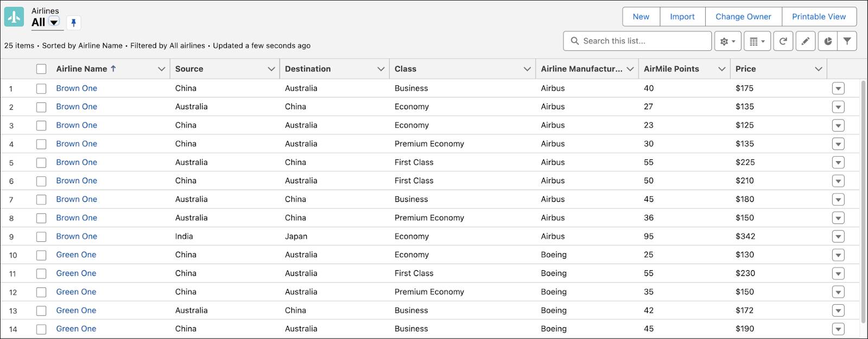Open AirMile Points column menu
The height and width of the screenshot is (339, 868).
(x=722, y=69)
